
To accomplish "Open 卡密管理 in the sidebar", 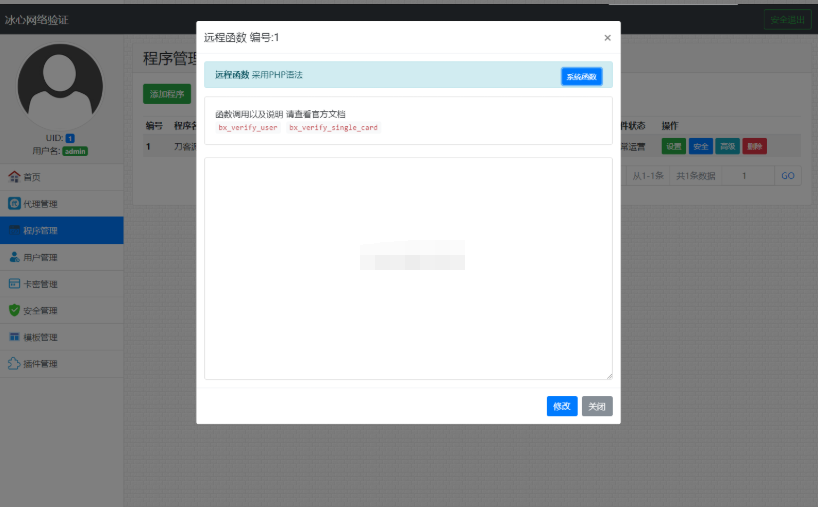I will click(62, 284).
